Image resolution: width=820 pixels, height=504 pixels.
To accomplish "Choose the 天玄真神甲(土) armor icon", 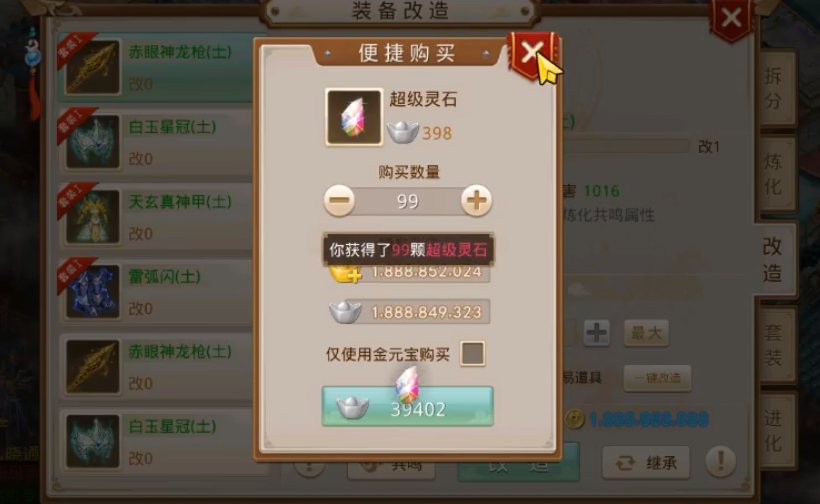I will [93, 216].
